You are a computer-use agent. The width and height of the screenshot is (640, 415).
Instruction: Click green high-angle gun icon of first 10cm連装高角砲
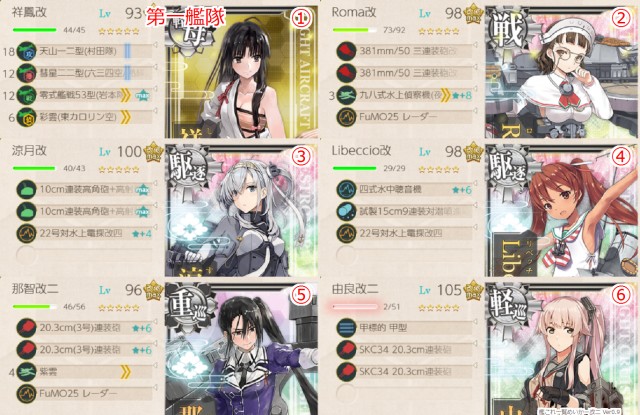tap(27, 190)
